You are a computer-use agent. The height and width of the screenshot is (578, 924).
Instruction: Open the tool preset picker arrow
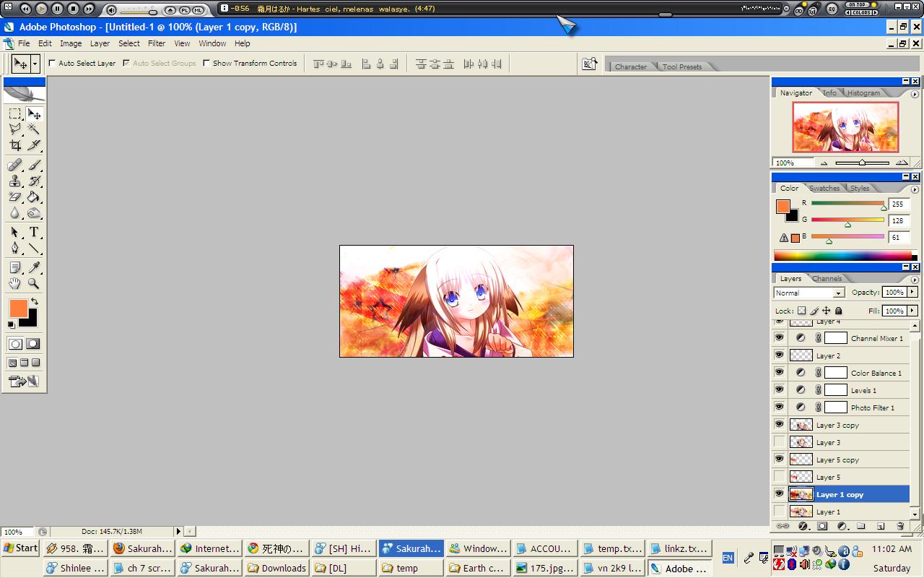(x=35, y=64)
